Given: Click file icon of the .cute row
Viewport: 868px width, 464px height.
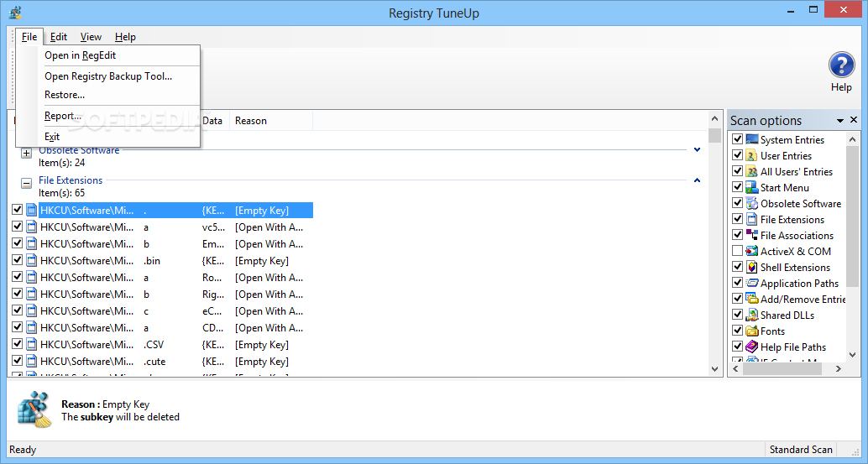Looking at the screenshot, I should 32,361.
